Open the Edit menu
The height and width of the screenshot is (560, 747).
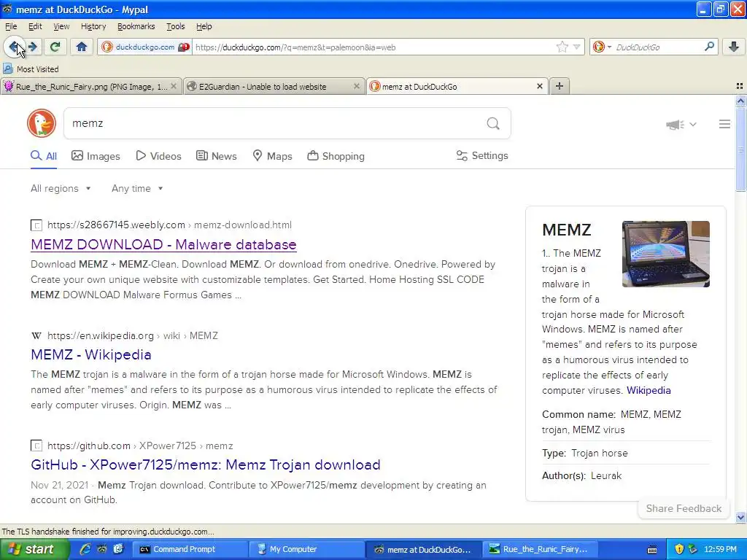tap(35, 26)
